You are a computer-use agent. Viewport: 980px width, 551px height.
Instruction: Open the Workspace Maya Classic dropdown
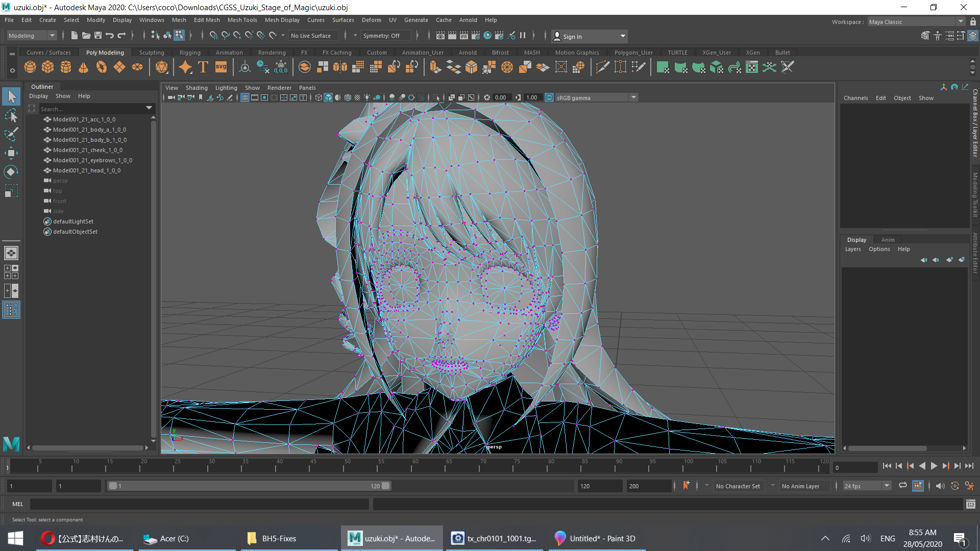(x=916, y=22)
